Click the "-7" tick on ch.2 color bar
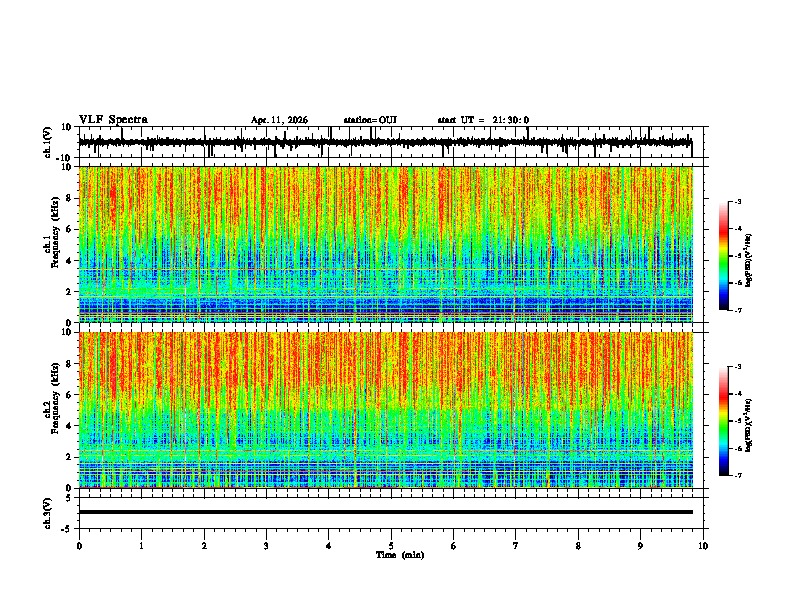Image resolution: width=792 pixels, height=612 pixels. (737, 475)
